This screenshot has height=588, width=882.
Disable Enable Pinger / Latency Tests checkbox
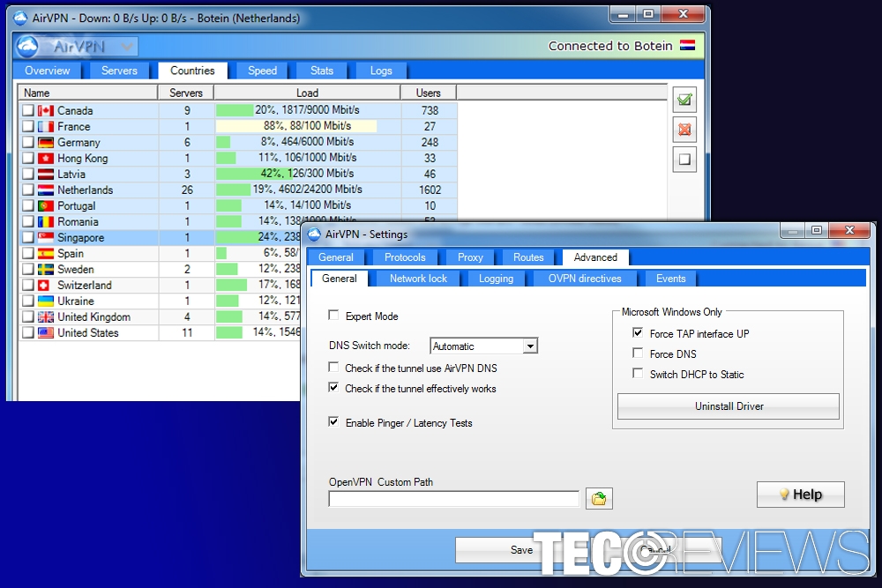coord(333,422)
